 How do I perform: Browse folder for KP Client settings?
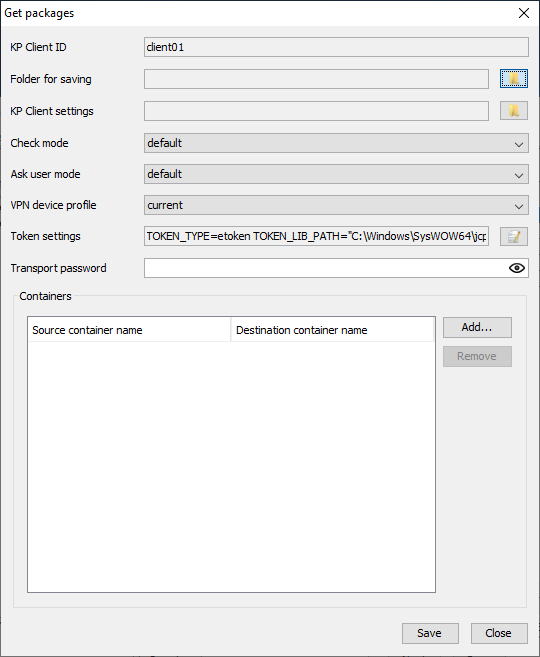[x=514, y=111]
